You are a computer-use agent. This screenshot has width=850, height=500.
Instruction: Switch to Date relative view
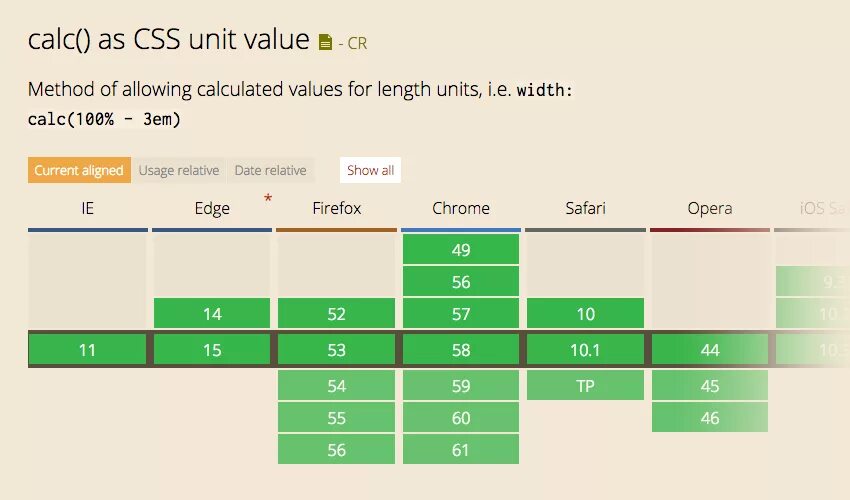coord(271,170)
